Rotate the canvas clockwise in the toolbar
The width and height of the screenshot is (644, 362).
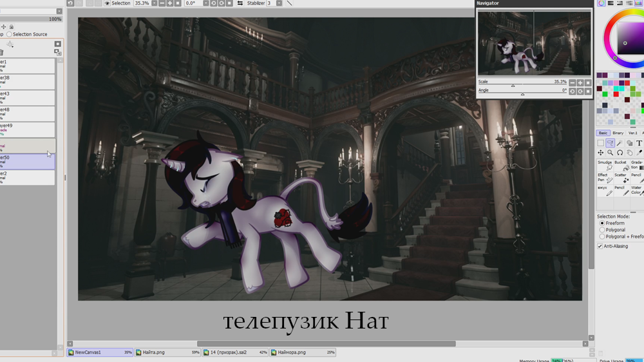click(222, 3)
